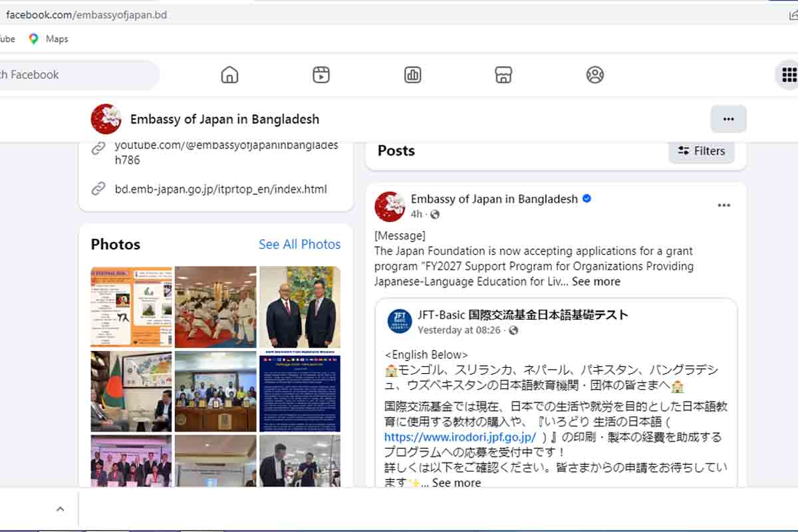Click the <English Below> text line
798x532 pixels.
[x=426, y=354]
